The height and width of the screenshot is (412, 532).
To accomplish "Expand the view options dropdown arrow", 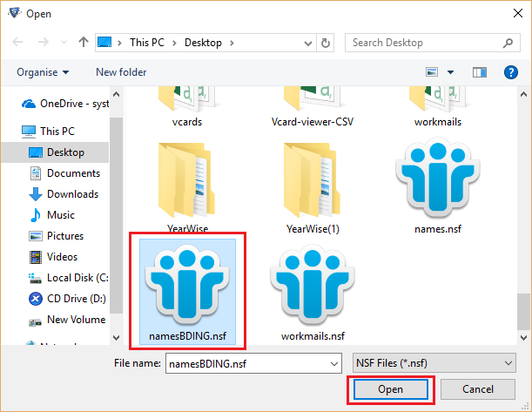I will (x=450, y=72).
